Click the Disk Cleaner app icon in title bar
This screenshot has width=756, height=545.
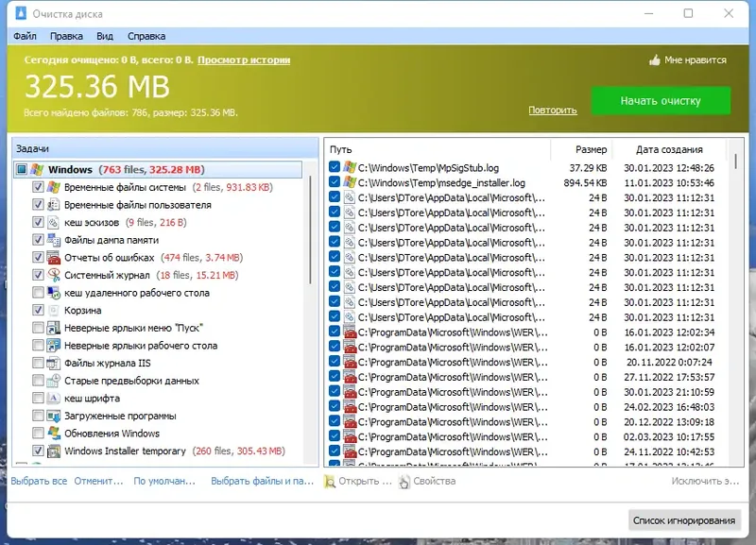(21, 13)
